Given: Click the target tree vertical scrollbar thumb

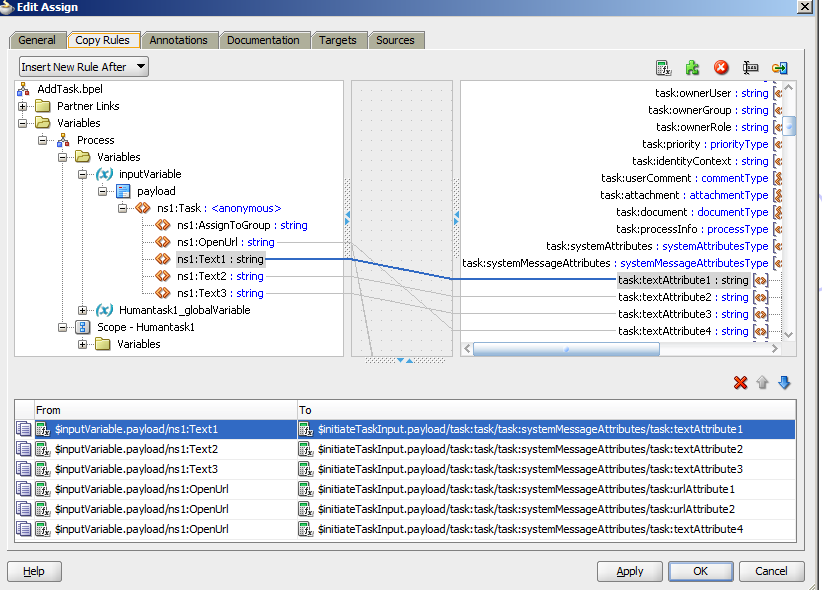Looking at the screenshot, I should coord(789,126).
